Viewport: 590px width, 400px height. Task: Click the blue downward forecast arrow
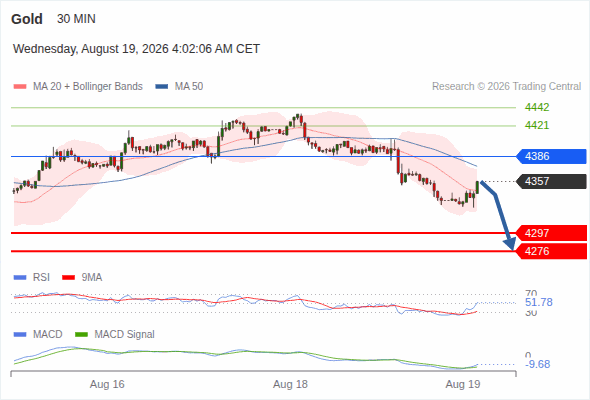pyautogui.click(x=498, y=215)
